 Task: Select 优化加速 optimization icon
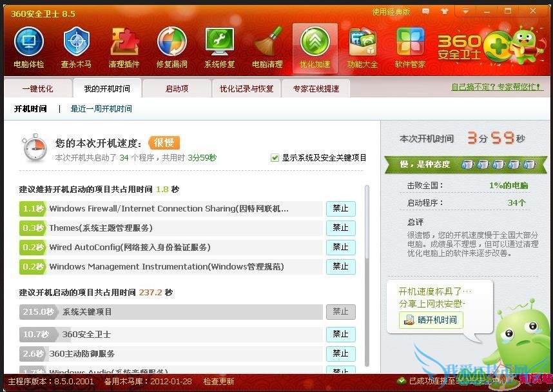click(x=315, y=48)
